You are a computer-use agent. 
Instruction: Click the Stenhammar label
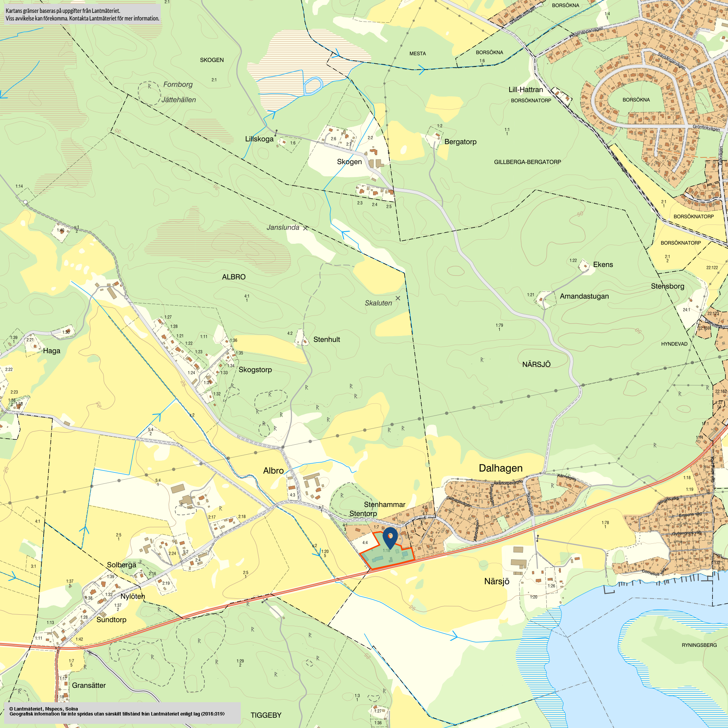[384, 504]
